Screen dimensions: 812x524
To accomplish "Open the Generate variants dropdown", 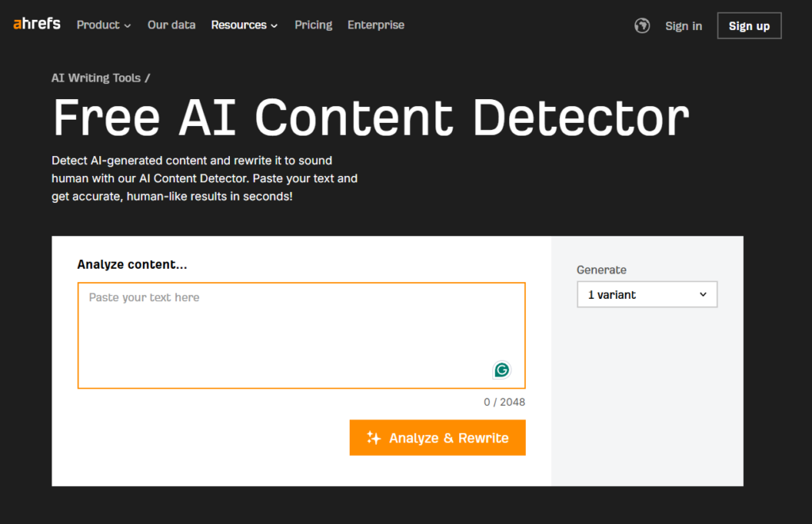I will point(646,294).
